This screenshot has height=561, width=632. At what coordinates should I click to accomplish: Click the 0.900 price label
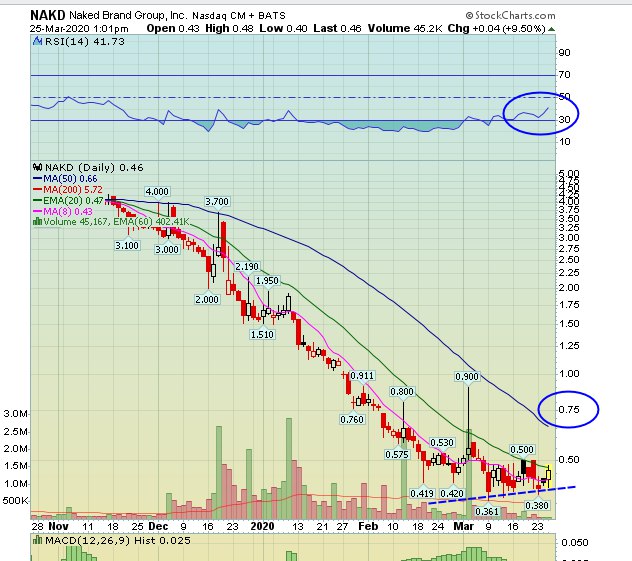point(467,376)
